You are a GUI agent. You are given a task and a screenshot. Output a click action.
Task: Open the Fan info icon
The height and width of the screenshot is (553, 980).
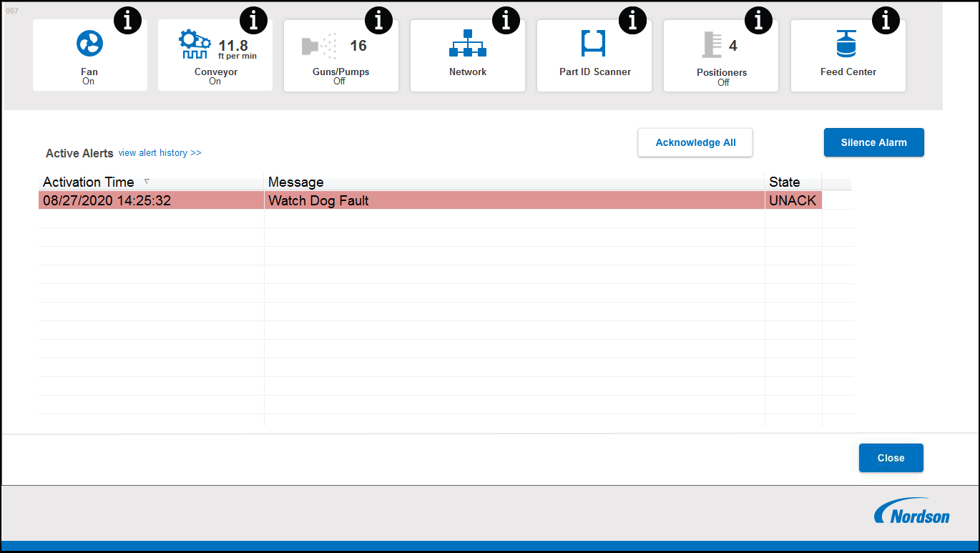click(127, 20)
